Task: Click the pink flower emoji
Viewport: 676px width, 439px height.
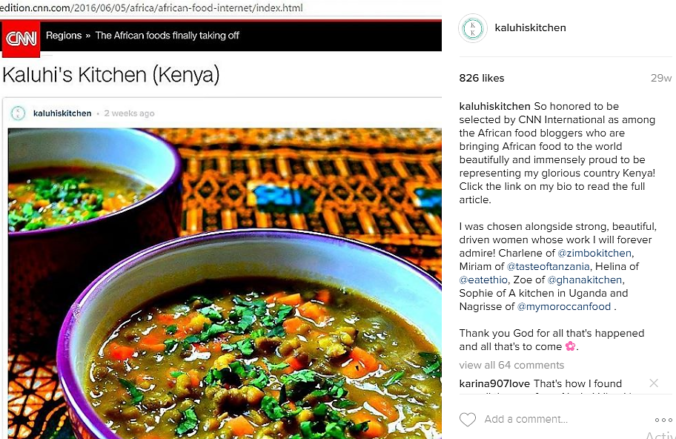Action: [570, 346]
